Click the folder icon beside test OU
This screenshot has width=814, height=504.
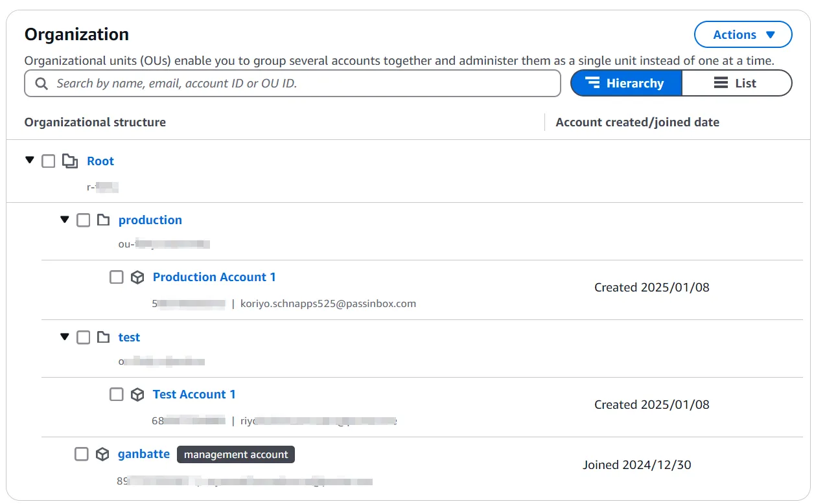pos(103,337)
